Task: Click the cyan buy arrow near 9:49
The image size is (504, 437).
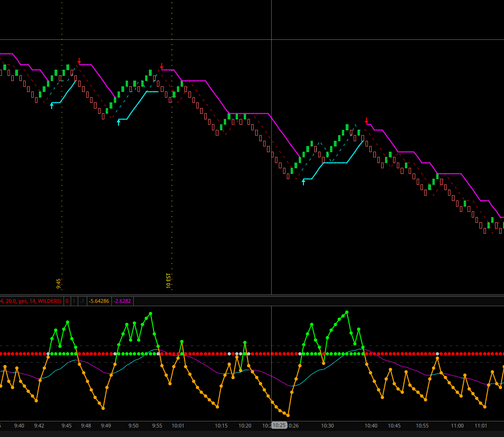Action: 119,122
